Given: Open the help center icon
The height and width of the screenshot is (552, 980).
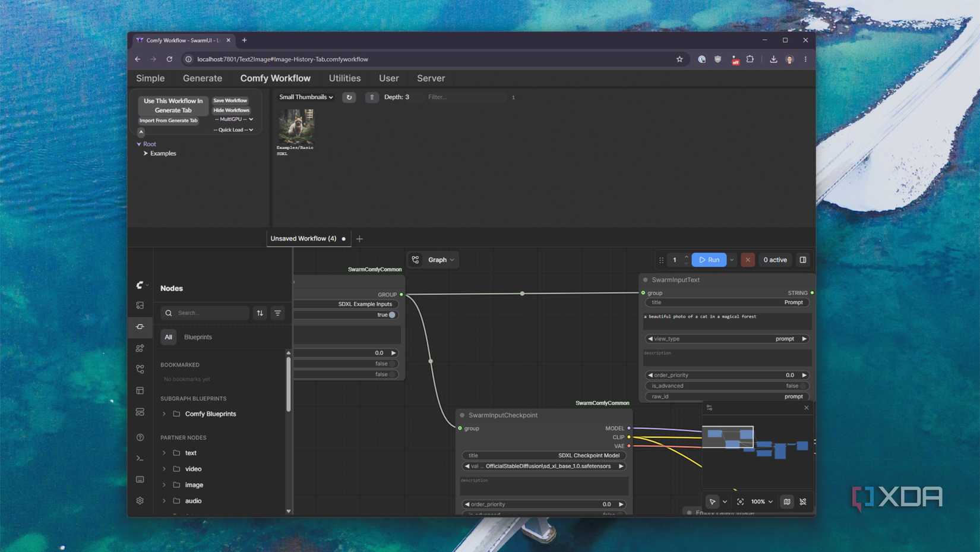Looking at the screenshot, I should (140, 437).
